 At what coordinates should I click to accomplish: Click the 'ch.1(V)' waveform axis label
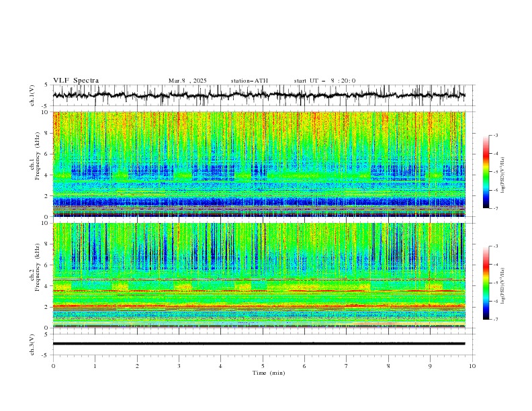point(32,95)
